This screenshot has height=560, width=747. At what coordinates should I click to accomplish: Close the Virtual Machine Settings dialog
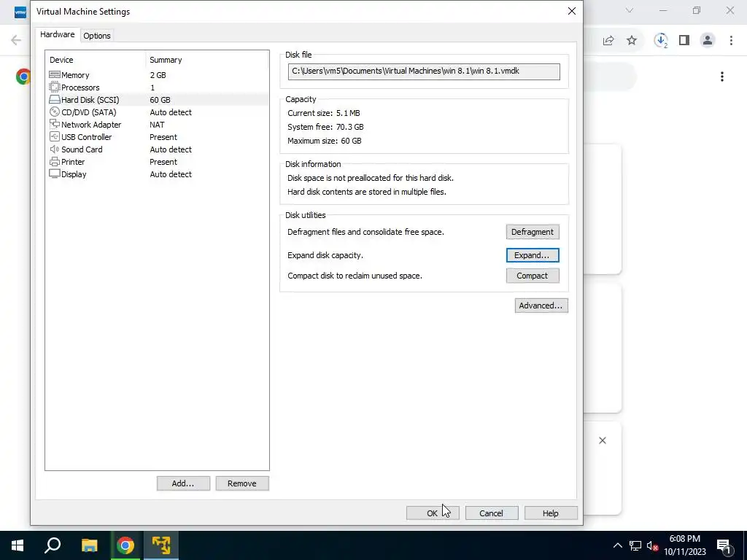click(x=572, y=11)
